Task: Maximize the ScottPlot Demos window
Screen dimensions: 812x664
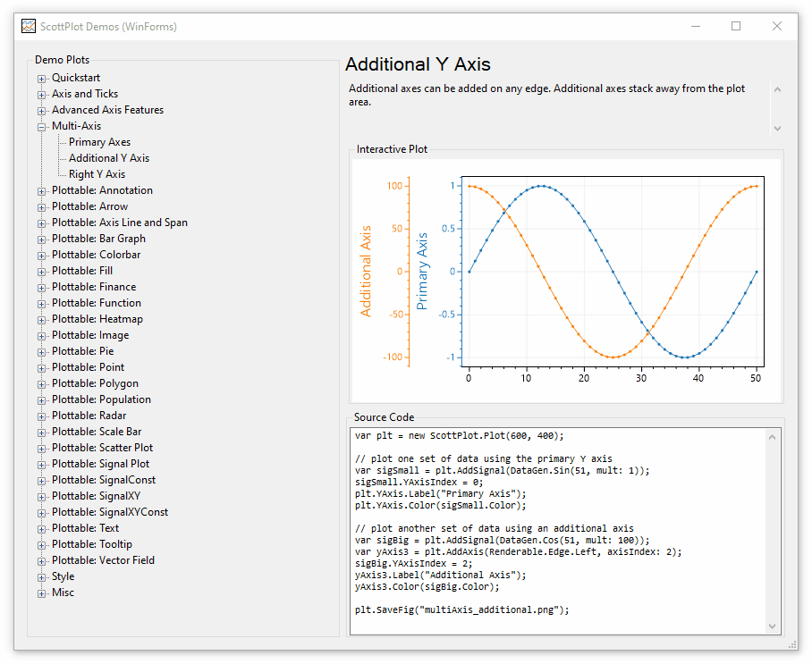Action: pyautogui.click(x=736, y=26)
